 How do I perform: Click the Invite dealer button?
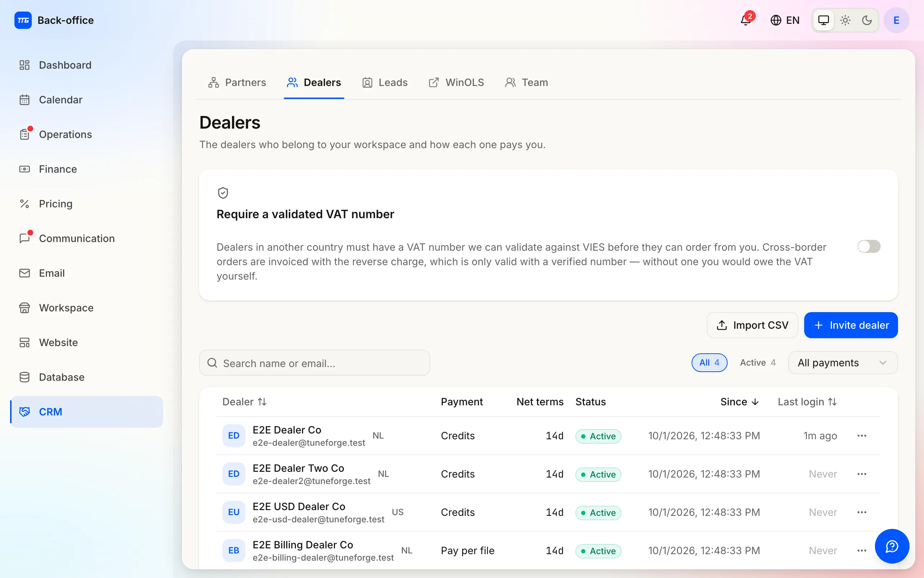click(x=851, y=325)
